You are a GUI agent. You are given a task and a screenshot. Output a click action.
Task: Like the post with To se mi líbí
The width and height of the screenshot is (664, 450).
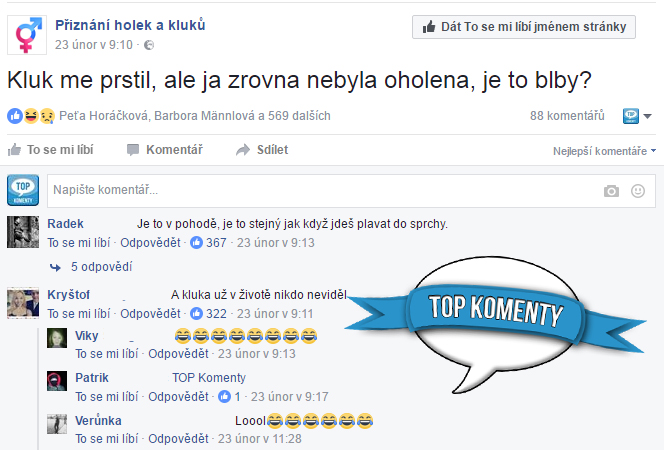click(50, 150)
